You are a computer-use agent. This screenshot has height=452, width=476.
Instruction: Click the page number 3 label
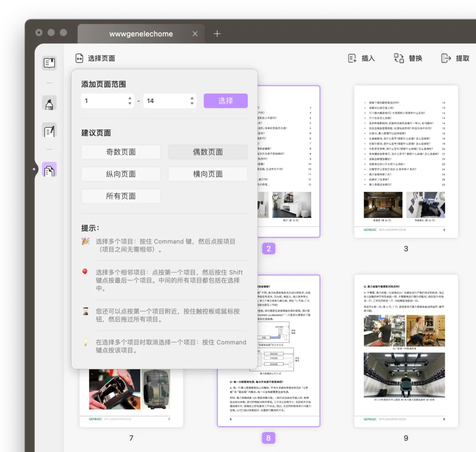pyautogui.click(x=406, y=249)
